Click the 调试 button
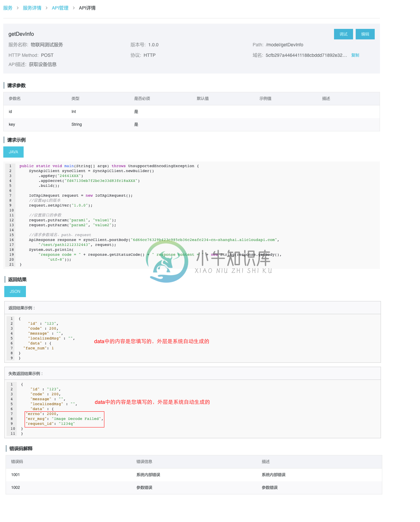 tap(344, 34)
